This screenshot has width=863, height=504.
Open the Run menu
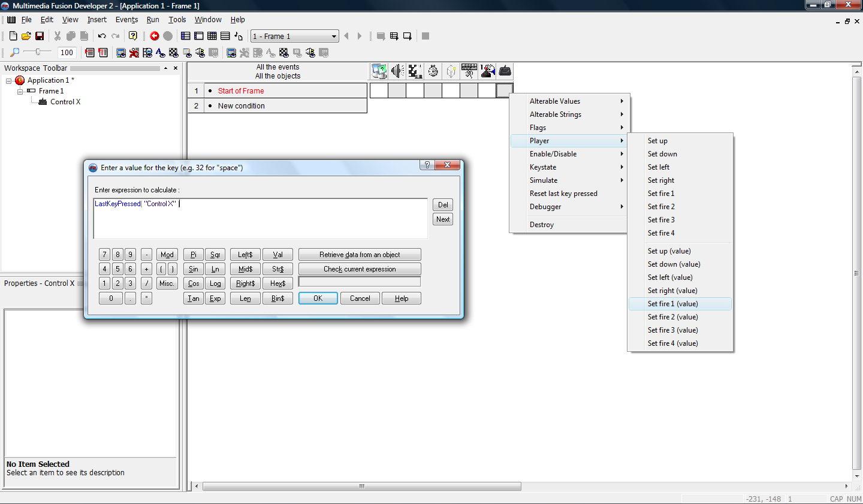(x=153, y=20)
